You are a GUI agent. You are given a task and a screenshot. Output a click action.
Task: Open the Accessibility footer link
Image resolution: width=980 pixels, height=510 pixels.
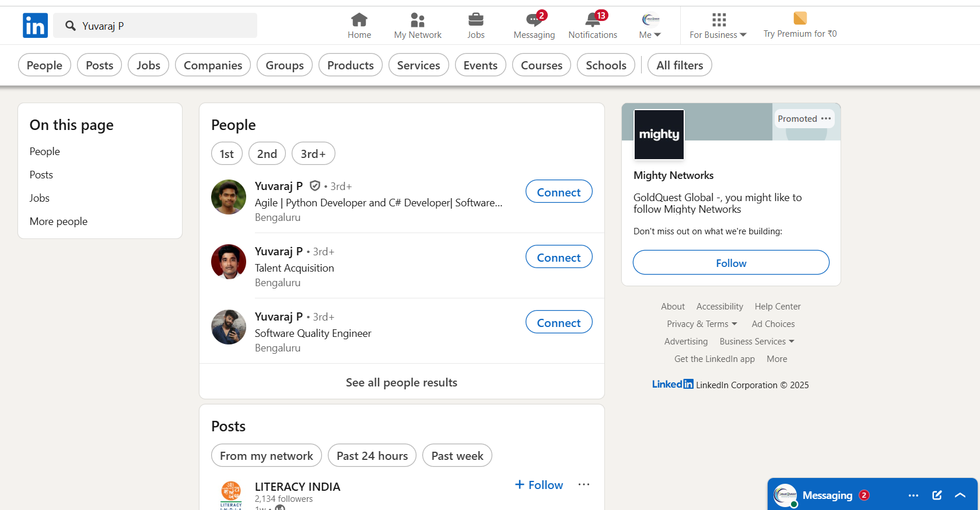(720, 307)
